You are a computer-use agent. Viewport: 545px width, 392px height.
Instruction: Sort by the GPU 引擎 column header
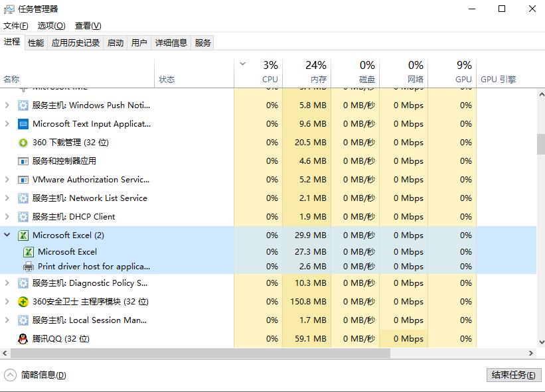point(506,73)
